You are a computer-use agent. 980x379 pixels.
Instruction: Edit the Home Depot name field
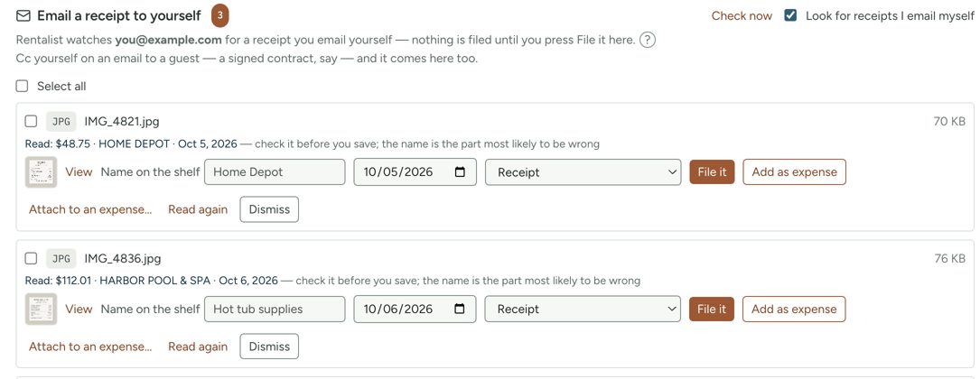tap(275, 171)
